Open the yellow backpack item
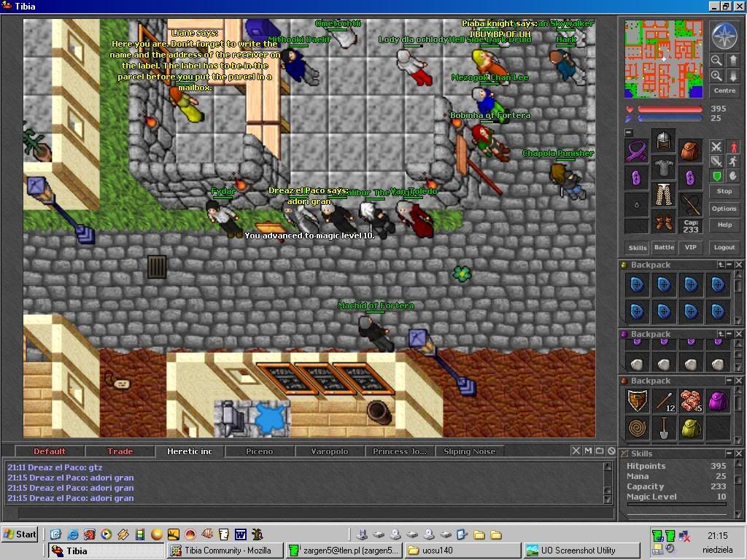The image size is (747, 560). click(691, 427)
